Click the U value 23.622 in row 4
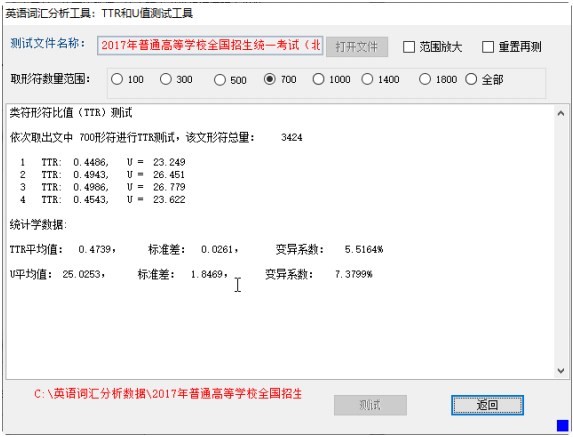The height and width of the screenshot is (437, 573). (x=169, y=200)
